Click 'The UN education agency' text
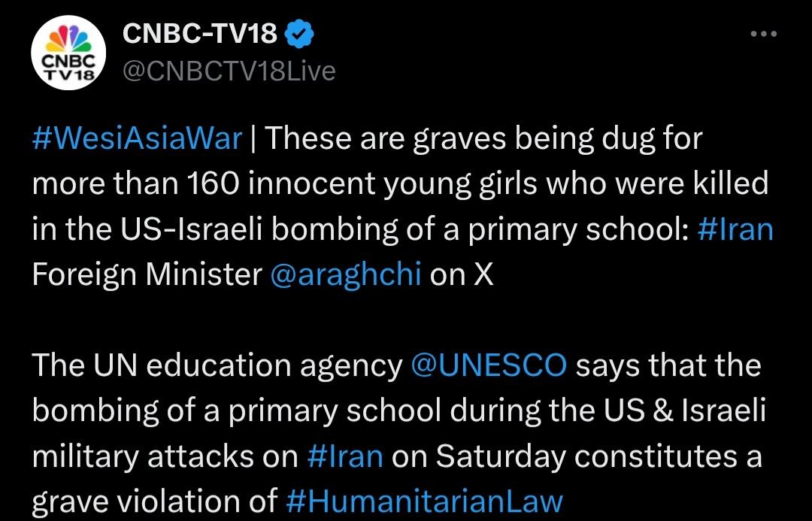This screenshot has width=812, height=521. (x=218, y=365)
